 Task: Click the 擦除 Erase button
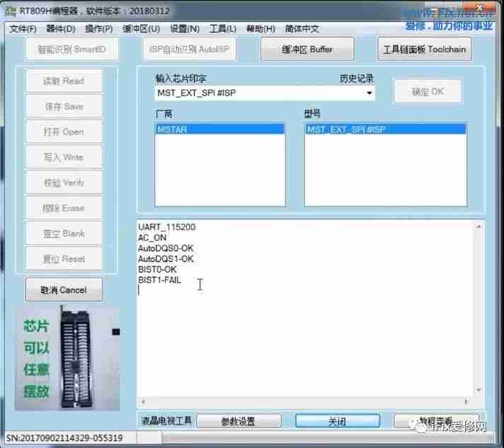pos(64,208)
